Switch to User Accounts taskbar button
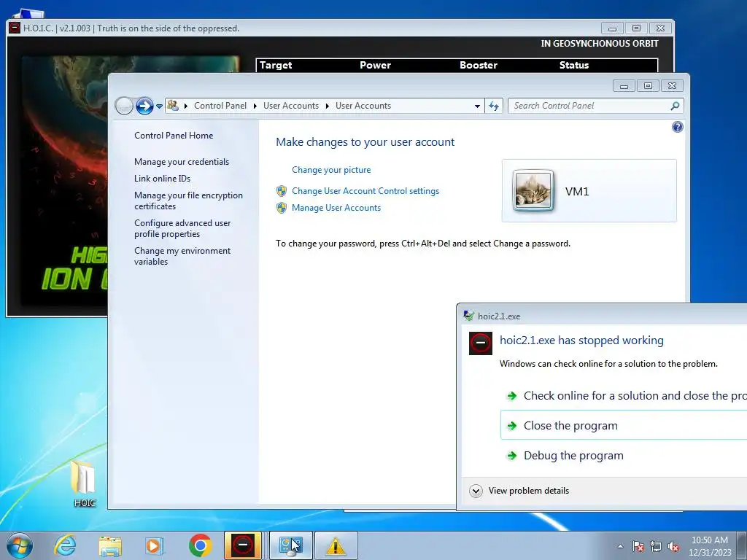747x560 pixels. coord(290,545)
